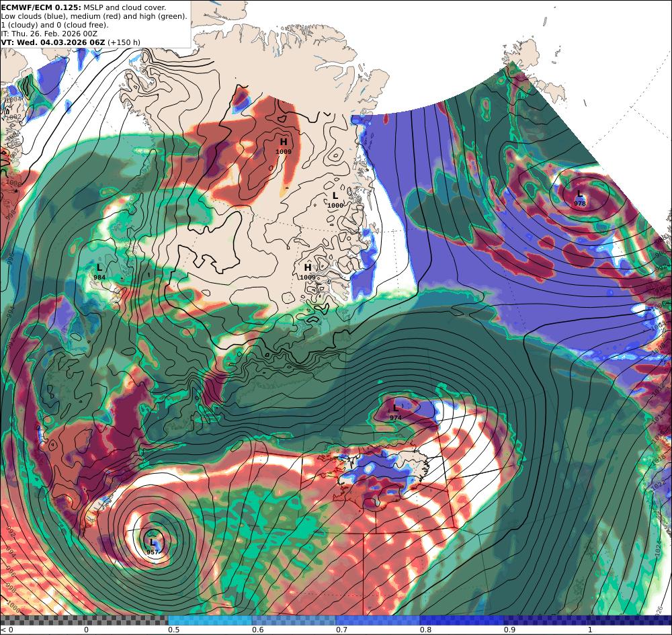The width and height of the screenshot is (672, 635).
Task: Click the darkest colorbar segment right of 1
Action: (x=630, y=620)
